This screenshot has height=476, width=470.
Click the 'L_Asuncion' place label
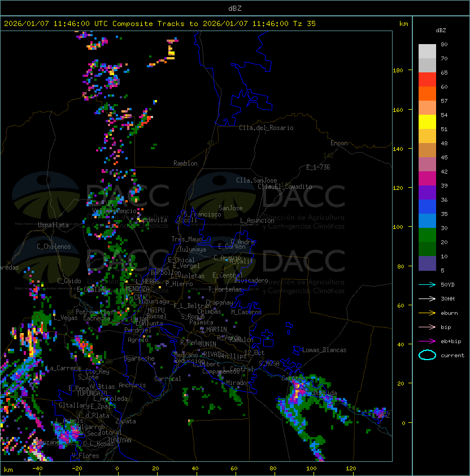point(257,220)
